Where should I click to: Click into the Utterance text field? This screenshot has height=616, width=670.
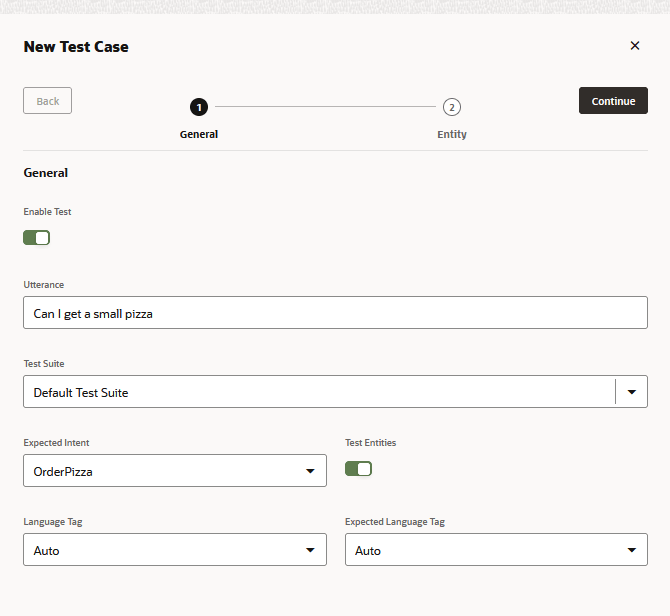pyautogui.click(x=335, y=313)
